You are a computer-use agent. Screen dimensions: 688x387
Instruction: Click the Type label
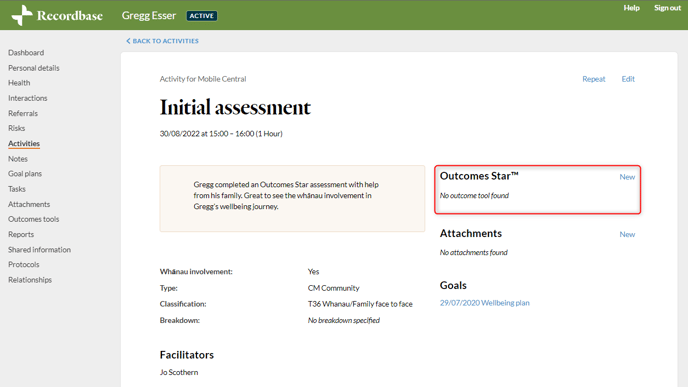(x=168, y=288)
